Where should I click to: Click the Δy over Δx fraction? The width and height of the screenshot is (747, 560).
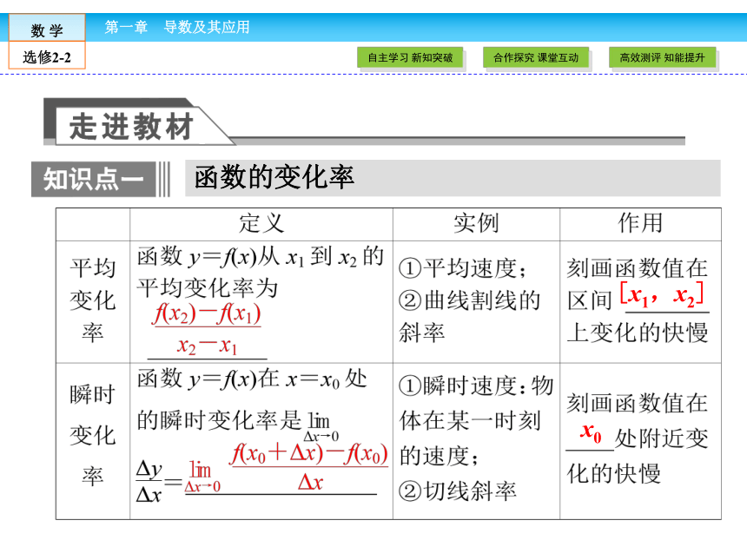tap(149, 482)
